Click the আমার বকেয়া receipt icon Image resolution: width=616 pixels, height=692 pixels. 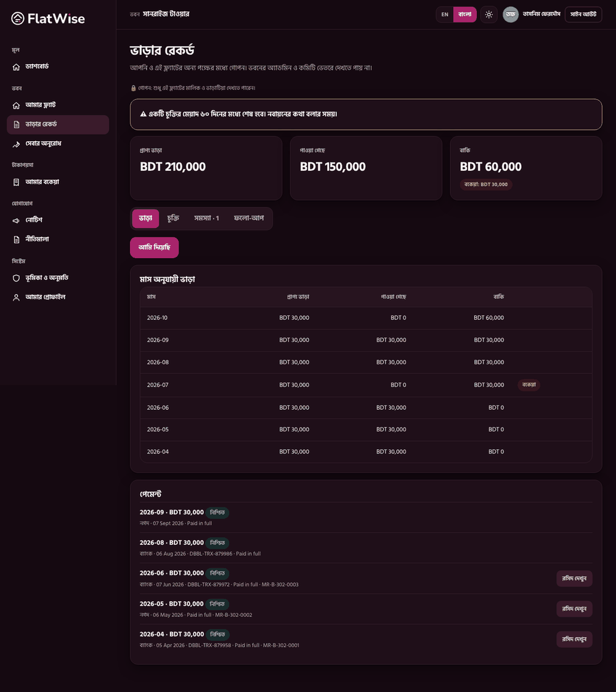pos(17,182)
